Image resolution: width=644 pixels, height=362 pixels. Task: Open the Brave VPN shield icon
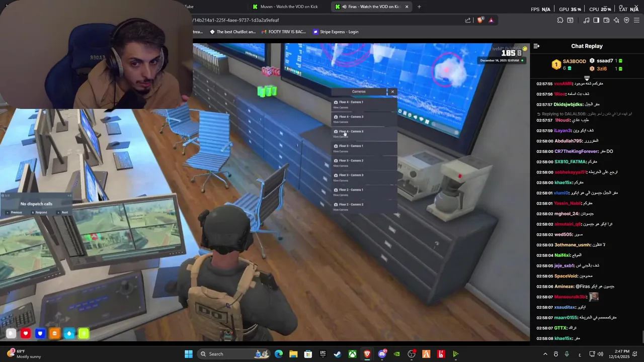point(626,20)
